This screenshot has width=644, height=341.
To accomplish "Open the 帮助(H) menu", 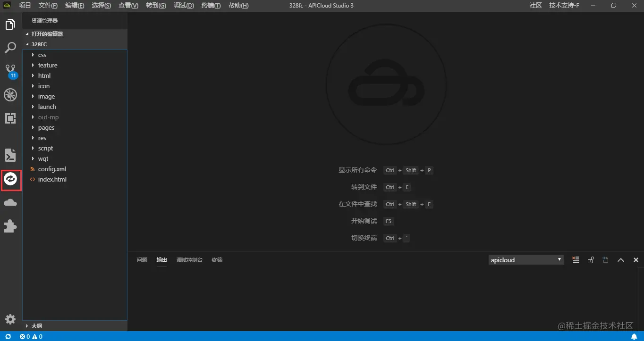I will (x=238, y=5).
